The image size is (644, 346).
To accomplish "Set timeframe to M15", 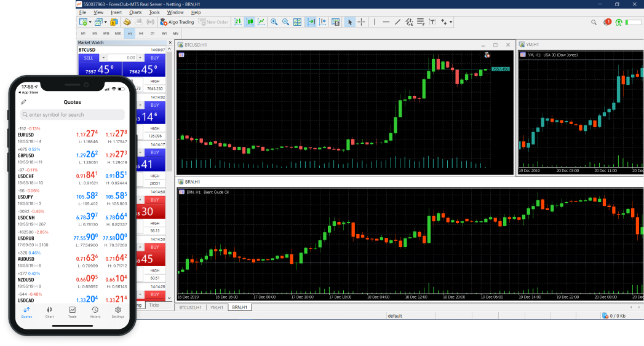I will pyautogui.click(x=106, y=33).
